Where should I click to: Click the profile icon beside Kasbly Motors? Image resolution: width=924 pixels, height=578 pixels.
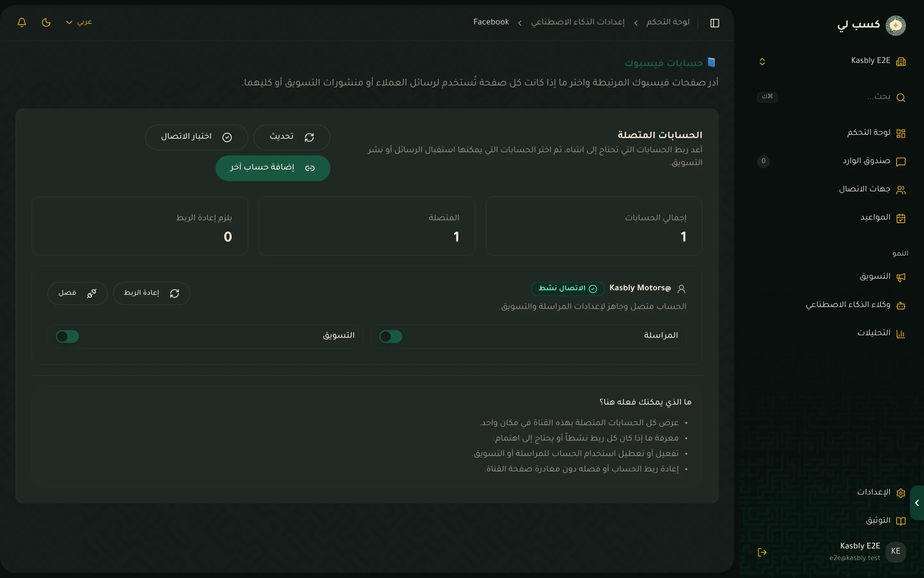pos(681,289)
